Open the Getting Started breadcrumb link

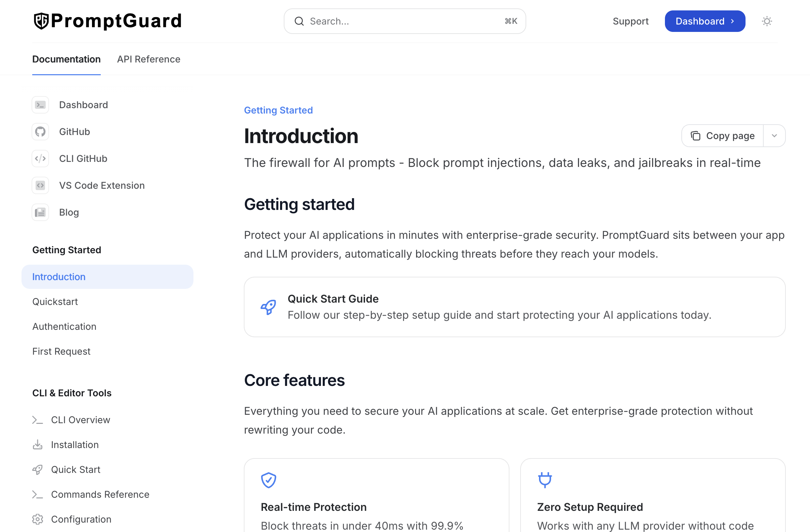(x=278, y=110)
